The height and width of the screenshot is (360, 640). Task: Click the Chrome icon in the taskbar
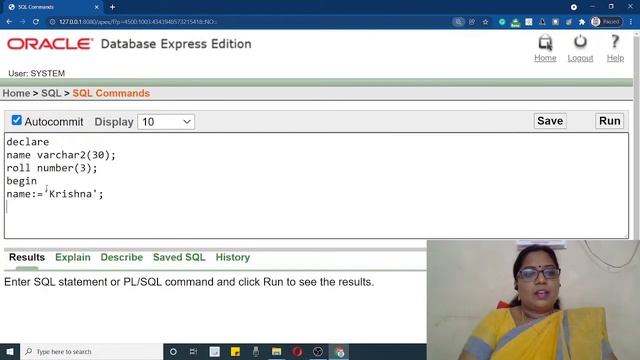(340, 351)
